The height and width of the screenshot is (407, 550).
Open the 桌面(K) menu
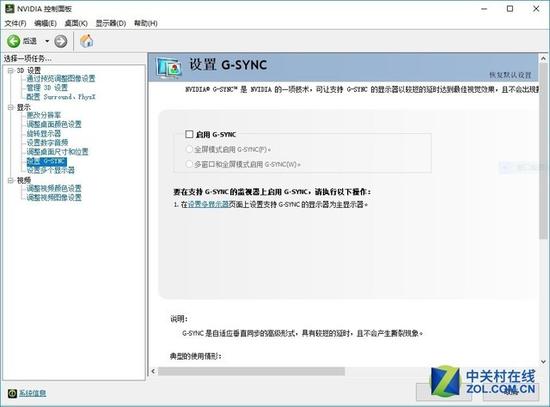coord(76,23)
